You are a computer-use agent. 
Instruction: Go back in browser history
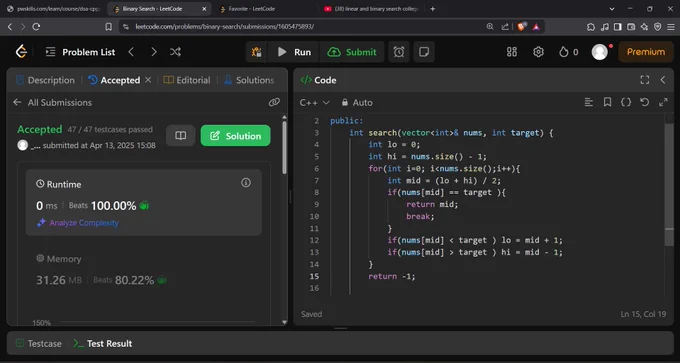[10, 27]
